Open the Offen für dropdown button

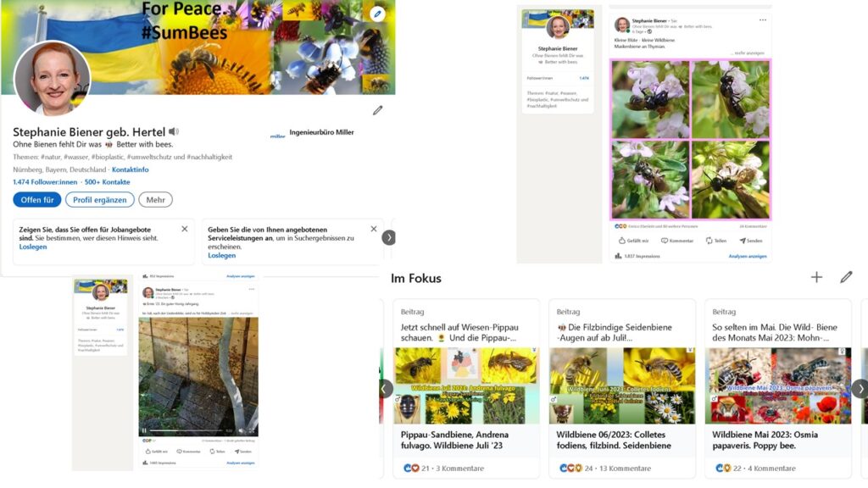tap(37, 200)
